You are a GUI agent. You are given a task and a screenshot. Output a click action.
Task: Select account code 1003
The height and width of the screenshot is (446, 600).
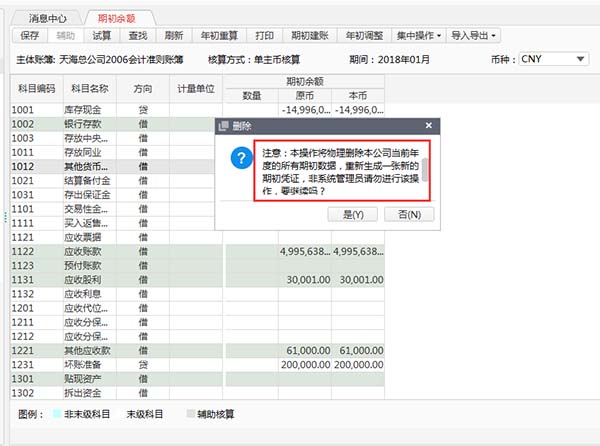[x=23, y=138]
